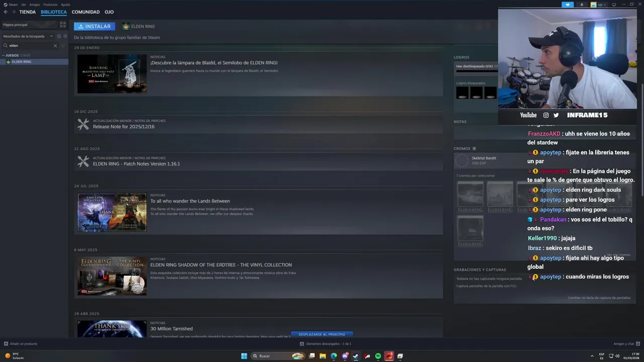This screenshot has height=362, width=644.
Task: Switch to the BIBLIOTECA tab
Action: click(54, 12)
